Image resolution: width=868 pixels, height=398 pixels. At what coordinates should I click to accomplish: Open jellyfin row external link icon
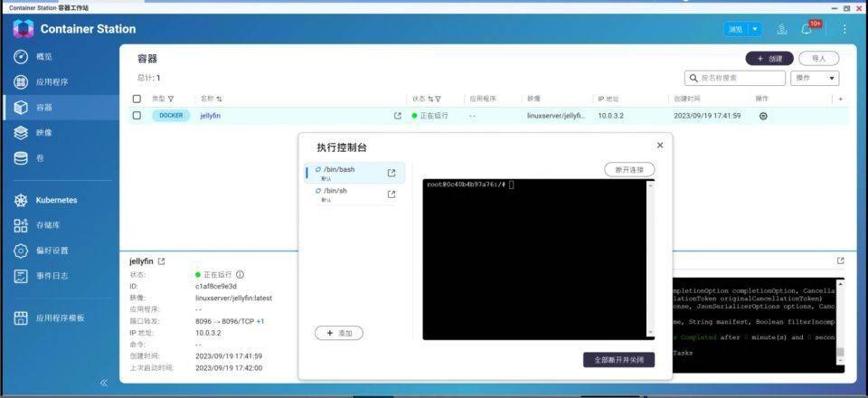pos(398,116)
